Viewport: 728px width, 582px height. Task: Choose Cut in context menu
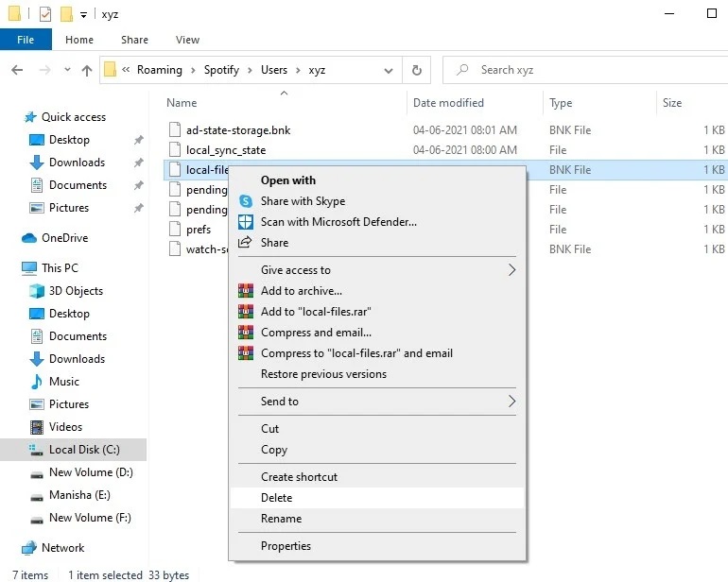[269, 429]
